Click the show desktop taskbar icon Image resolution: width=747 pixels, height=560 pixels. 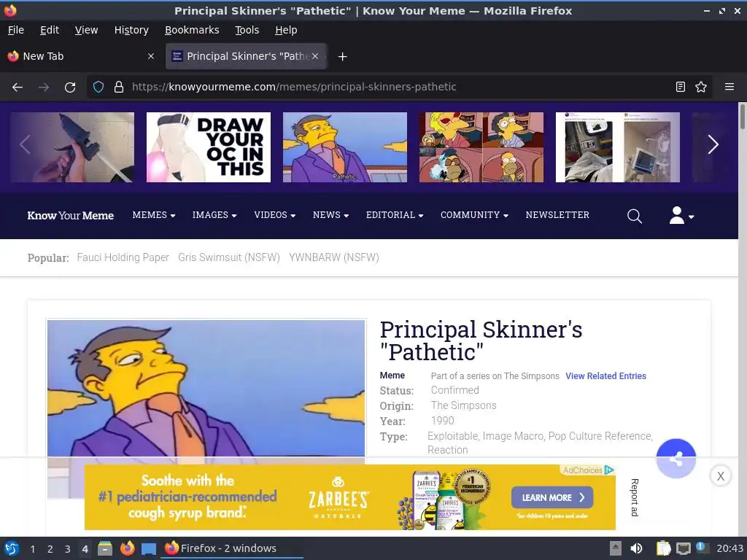pos(149,548)
